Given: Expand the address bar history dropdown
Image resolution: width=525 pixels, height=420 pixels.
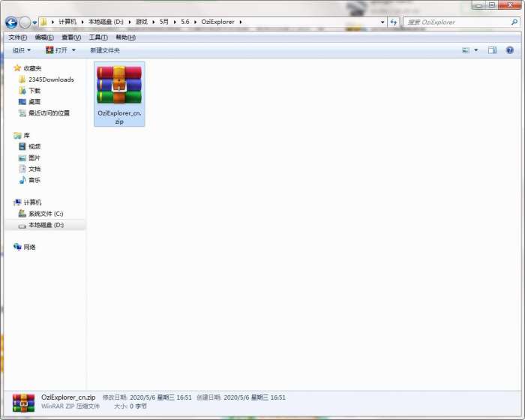Looking at the screenshot, I should tap(382, 22).
